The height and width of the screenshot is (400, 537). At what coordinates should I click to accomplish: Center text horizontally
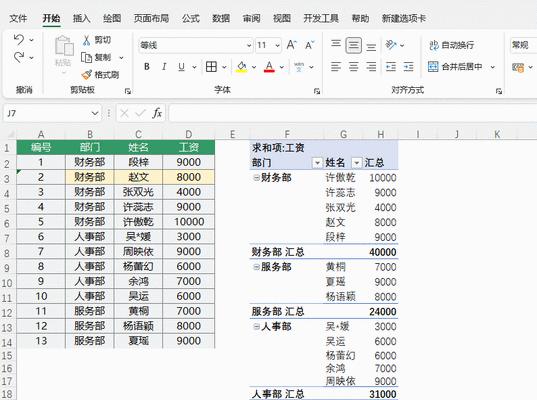pyautogui.click(x=353, y=67)
